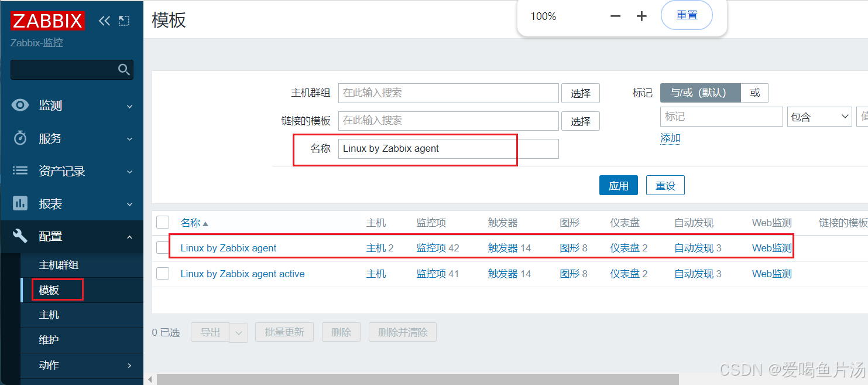The height and width of the screenshot is (385, 868).
Task: Open 维护 in the sidebar
Action: point(49,340)
